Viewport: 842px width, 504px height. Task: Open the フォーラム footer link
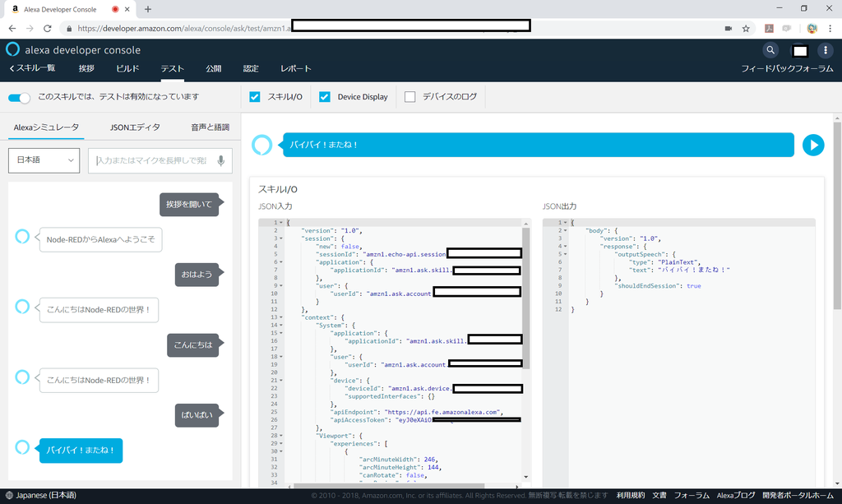pyautogui.click(x=692, y=495)
